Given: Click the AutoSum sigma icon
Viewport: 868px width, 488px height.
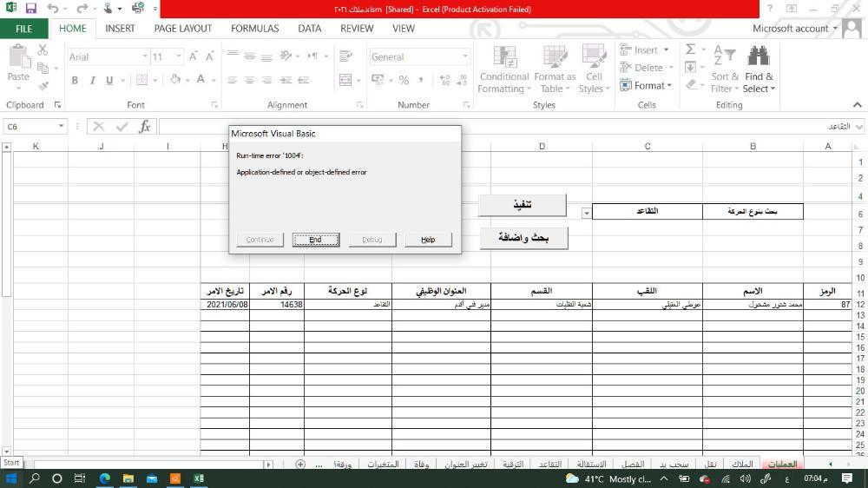Looking at the screenshot, I should [691, 49].
